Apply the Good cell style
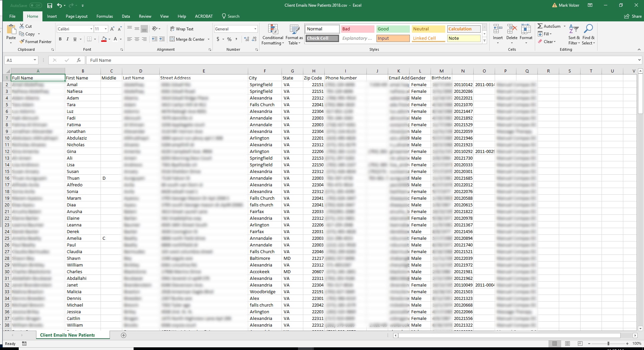The image size is (644, 350). click(x=393, y=29)
